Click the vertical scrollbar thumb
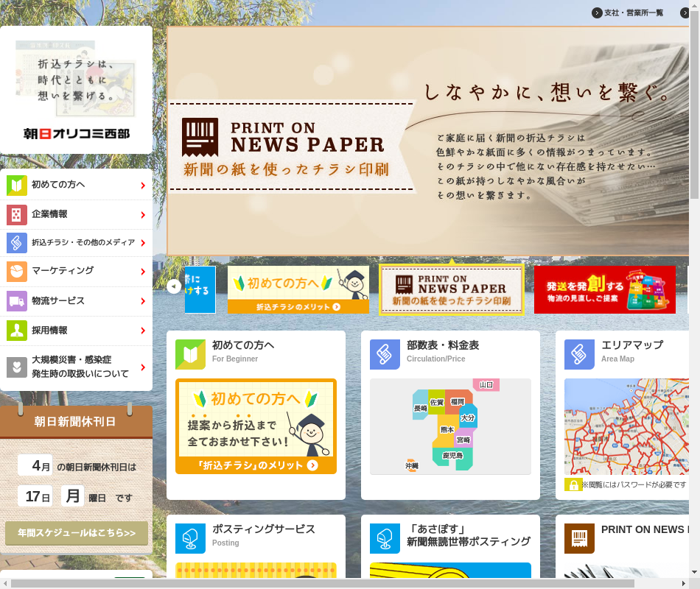The image size is (700, 589). [x=694, y=105]
